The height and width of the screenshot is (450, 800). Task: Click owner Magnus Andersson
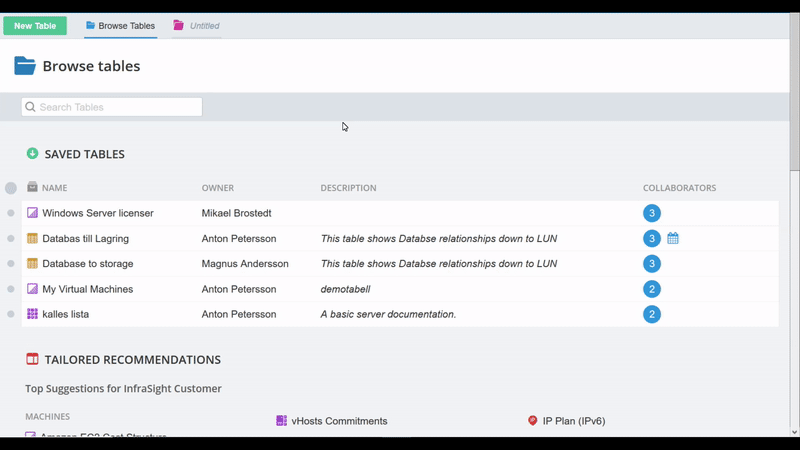point(245,264)
